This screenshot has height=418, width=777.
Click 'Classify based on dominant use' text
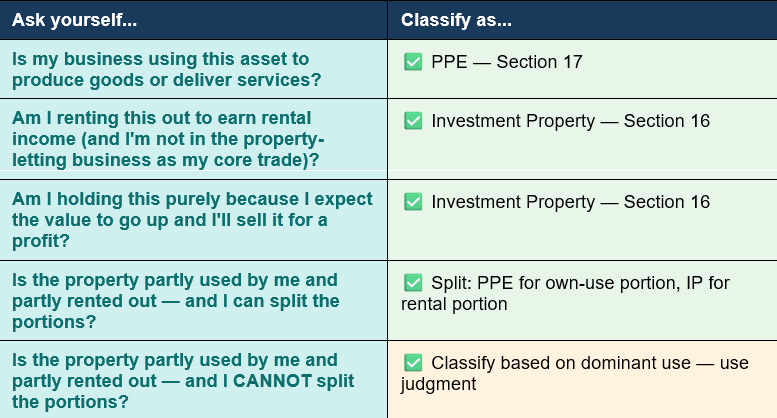(561, 363)
